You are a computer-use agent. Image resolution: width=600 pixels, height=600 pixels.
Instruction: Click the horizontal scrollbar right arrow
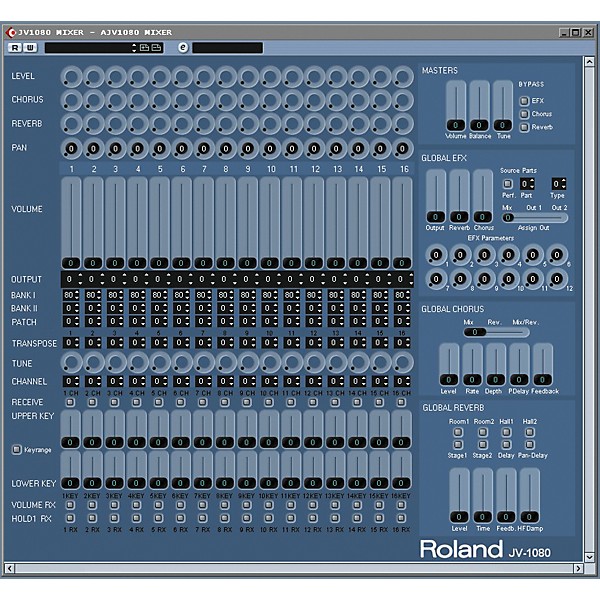pyautogui.click(x=578, y=569)
